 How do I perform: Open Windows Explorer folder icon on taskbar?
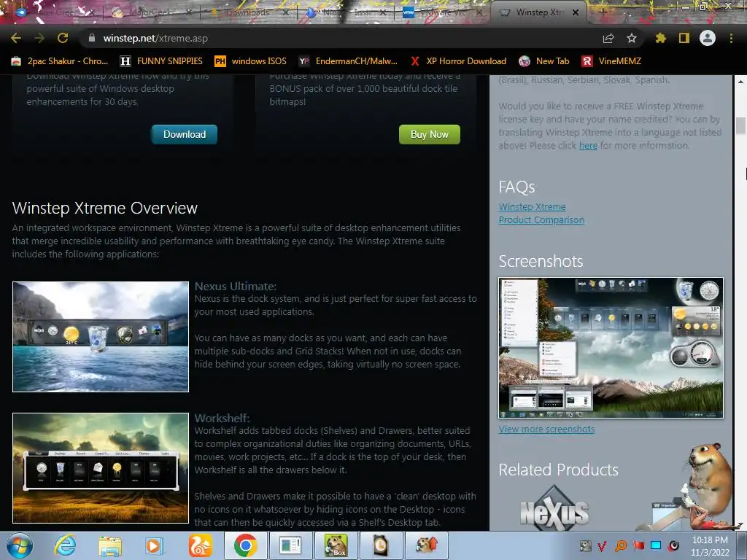(x=110, y=545)
